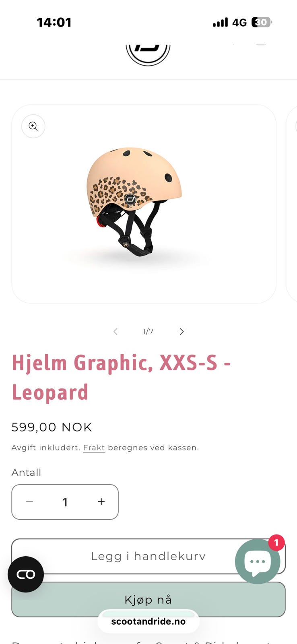Screen dimensions: 297x644
Task: Open the Frakt shipping link
Action: point(94,448)
